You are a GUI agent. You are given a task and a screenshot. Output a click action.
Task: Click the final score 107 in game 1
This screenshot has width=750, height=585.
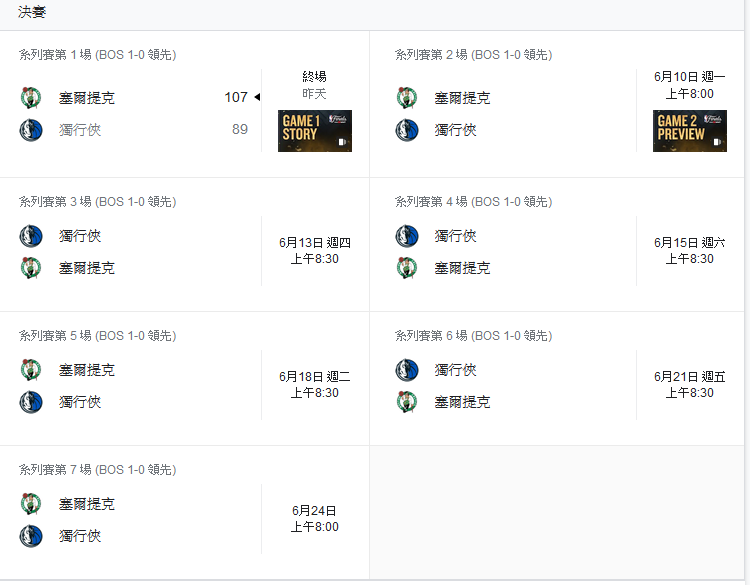pos(236,97)
